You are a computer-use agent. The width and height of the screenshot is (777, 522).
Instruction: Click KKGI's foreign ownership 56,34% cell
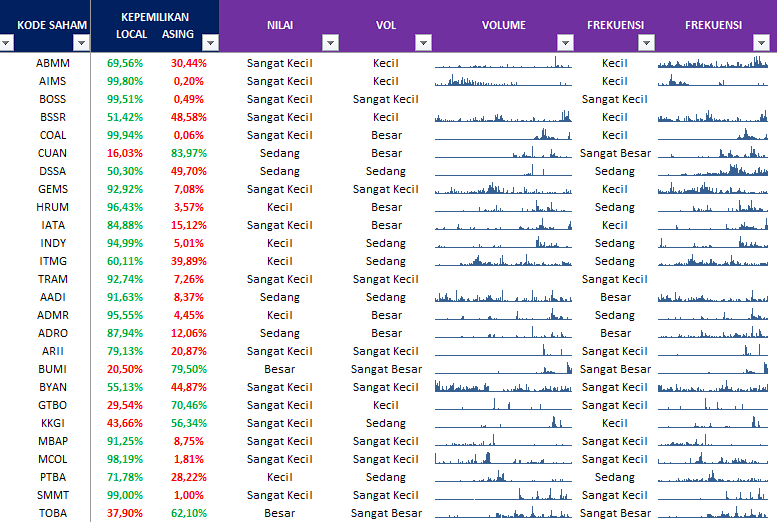tap(188, 423)
